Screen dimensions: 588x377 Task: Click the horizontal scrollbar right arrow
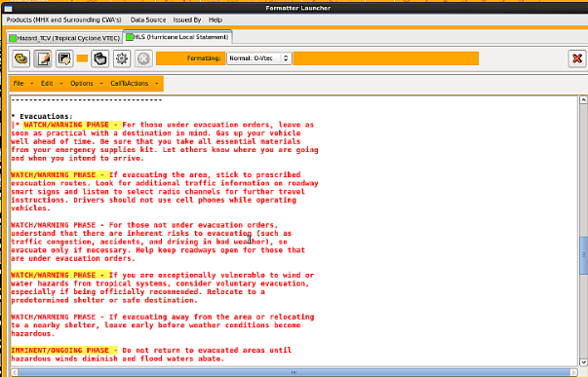tap(573, 372)
